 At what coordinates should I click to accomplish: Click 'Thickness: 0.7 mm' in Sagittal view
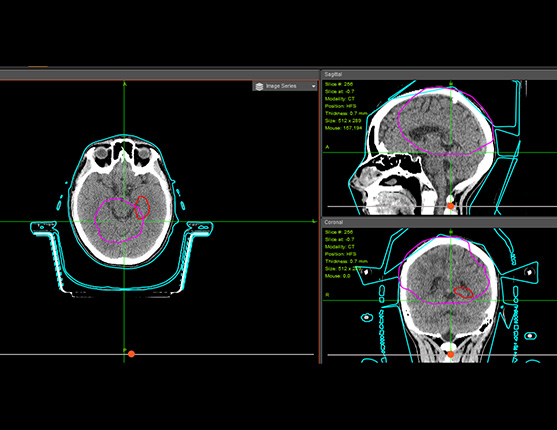point(346,113)
